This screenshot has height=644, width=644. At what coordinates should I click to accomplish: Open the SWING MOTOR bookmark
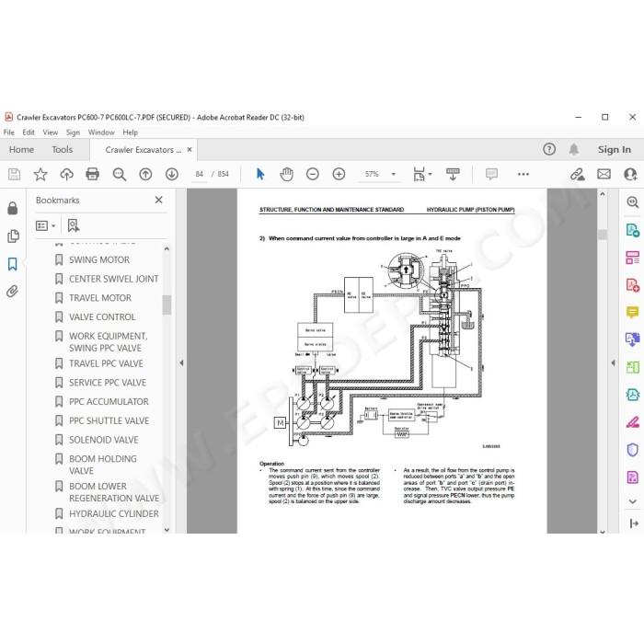point(99,259)
